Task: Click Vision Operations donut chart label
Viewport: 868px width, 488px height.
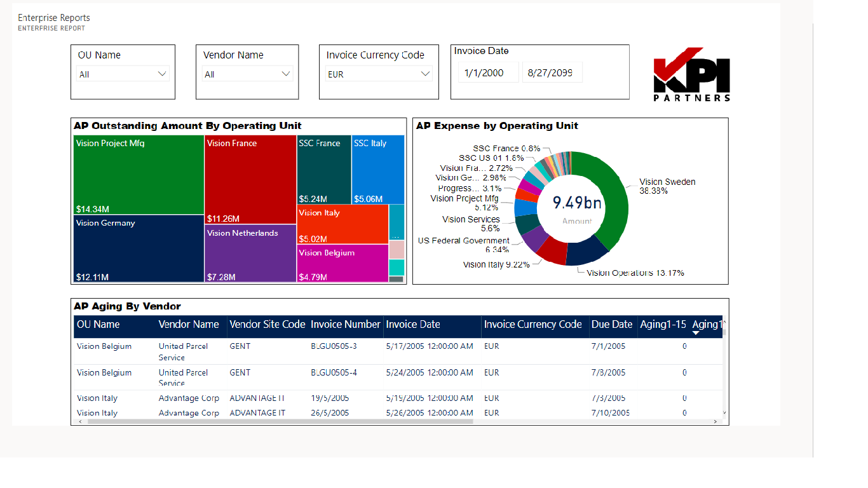Action: pos(635,273)
